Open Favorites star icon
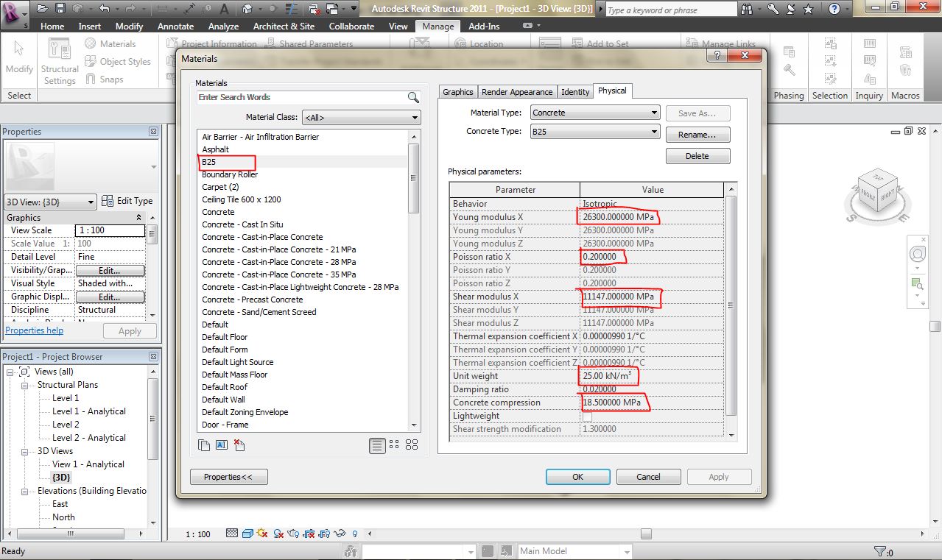 [809, 10]
